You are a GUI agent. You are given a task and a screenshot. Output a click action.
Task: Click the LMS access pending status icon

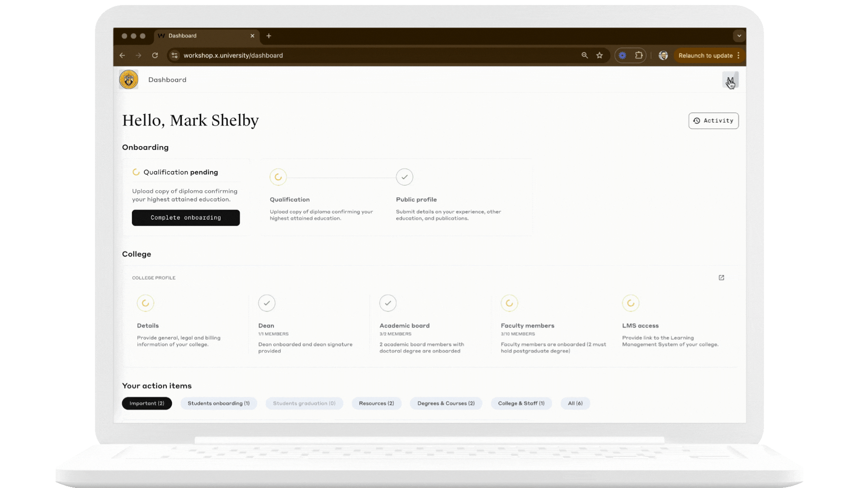pyautogui.click(x=631, y=303)
